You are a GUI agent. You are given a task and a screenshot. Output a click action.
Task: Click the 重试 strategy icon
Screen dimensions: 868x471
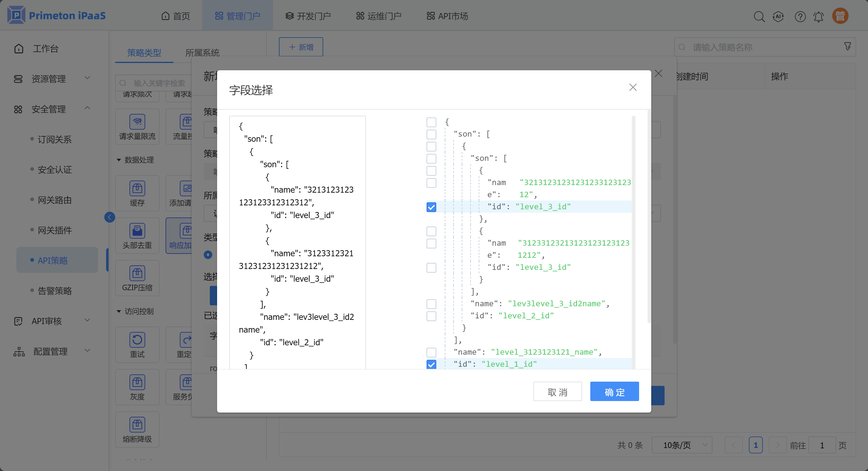click(x=137, y=340)
